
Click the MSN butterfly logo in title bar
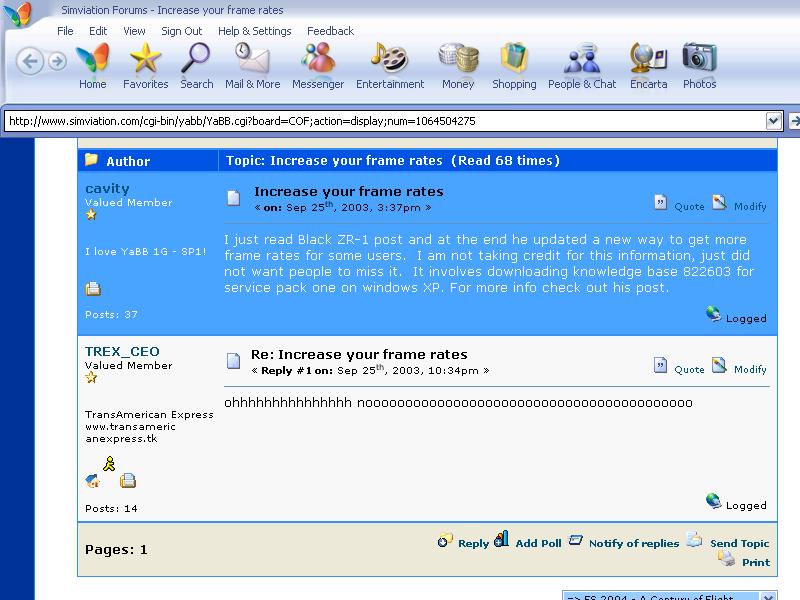tap(17, 14)
